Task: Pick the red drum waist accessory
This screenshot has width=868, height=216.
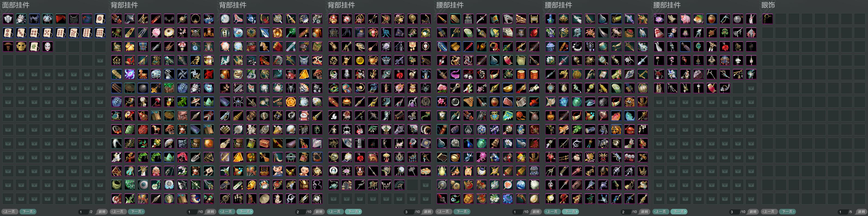Action: [712, 88]
